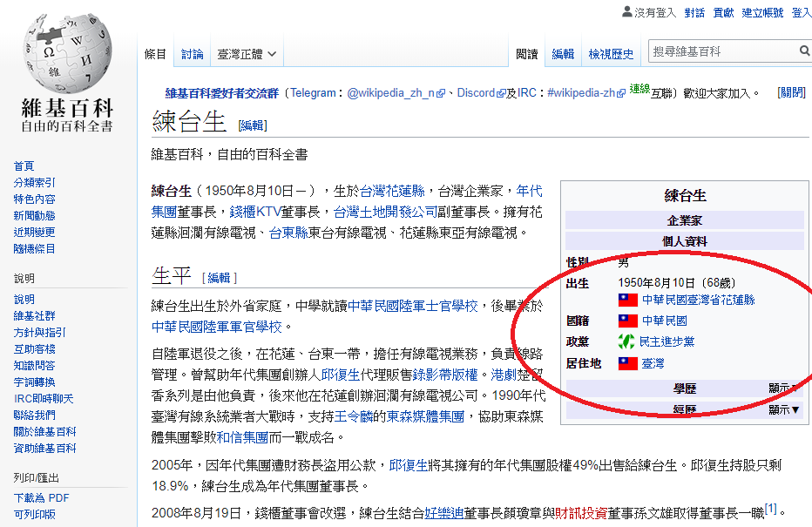
Task: Click 可列印版 in the sidebar
Action: coord(34,515)
